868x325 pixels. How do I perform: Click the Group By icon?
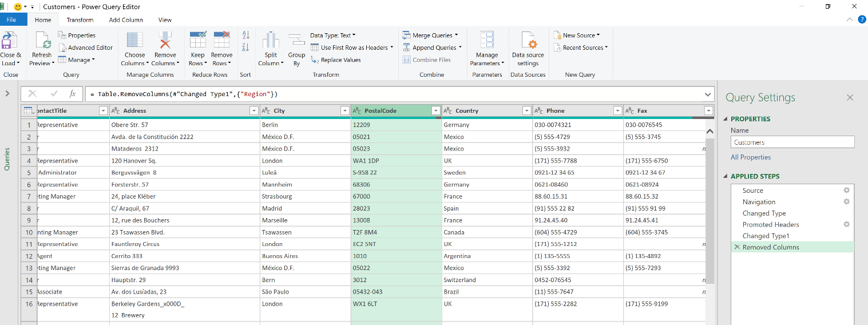[x=296, y=41]
